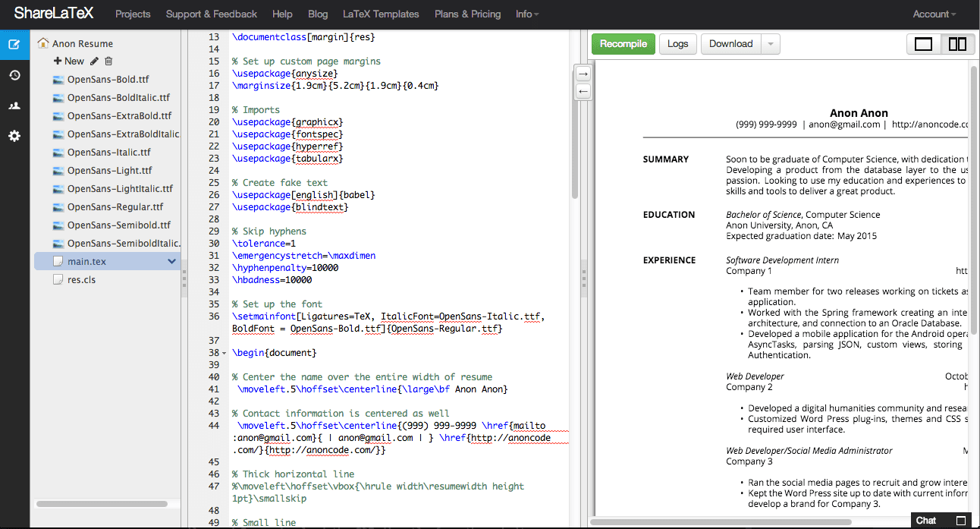Select res.cls in the file tree
This screenshot has height=529, width=980.
point(81,279)
